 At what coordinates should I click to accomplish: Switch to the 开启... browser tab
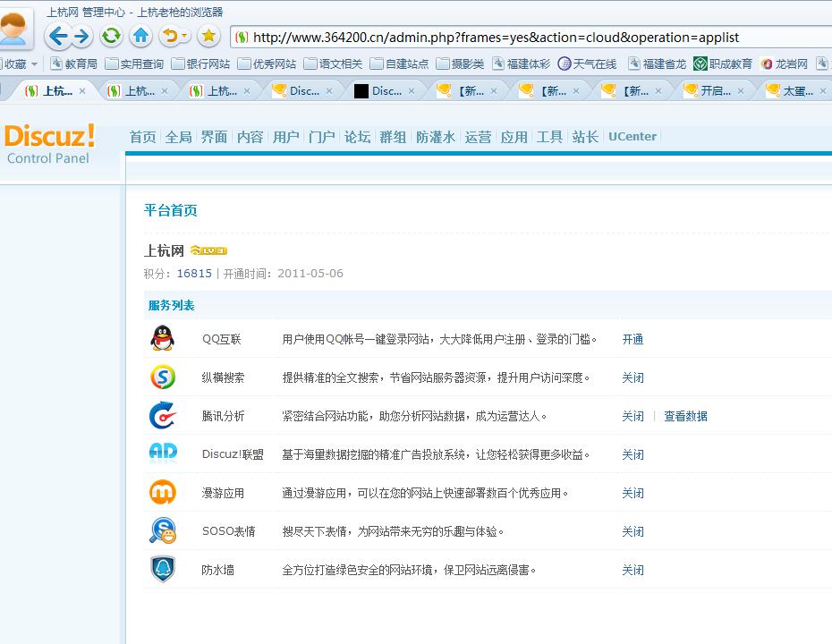coord(714,90)
